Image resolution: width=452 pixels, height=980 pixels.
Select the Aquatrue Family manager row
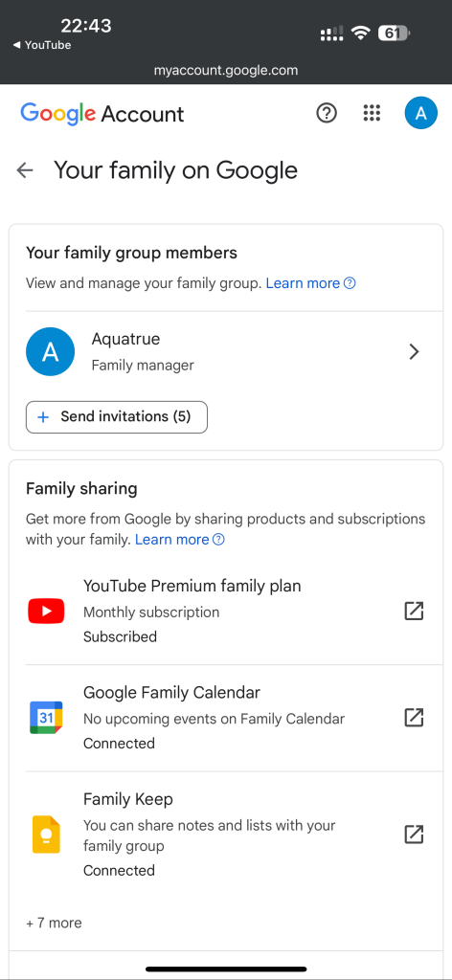226,352
